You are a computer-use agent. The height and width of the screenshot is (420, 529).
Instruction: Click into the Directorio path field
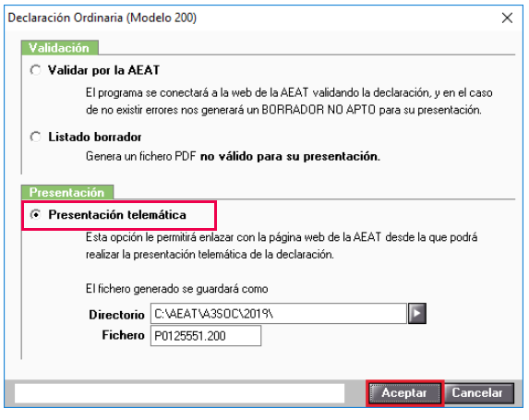278,314
